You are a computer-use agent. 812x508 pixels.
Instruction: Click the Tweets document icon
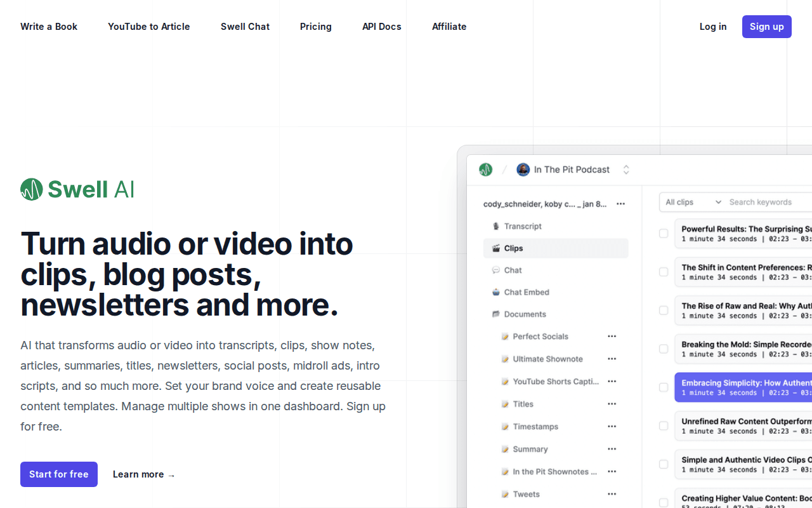505,494
